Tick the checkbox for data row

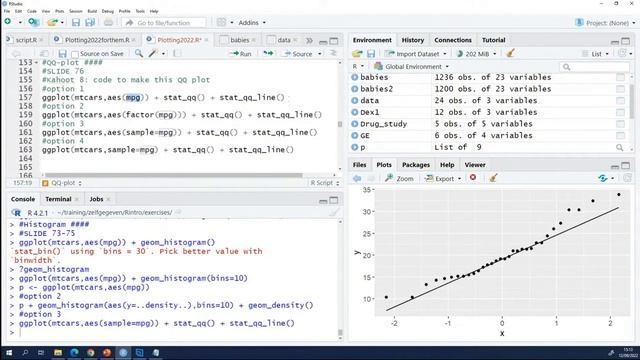click(x=620, y=100)
